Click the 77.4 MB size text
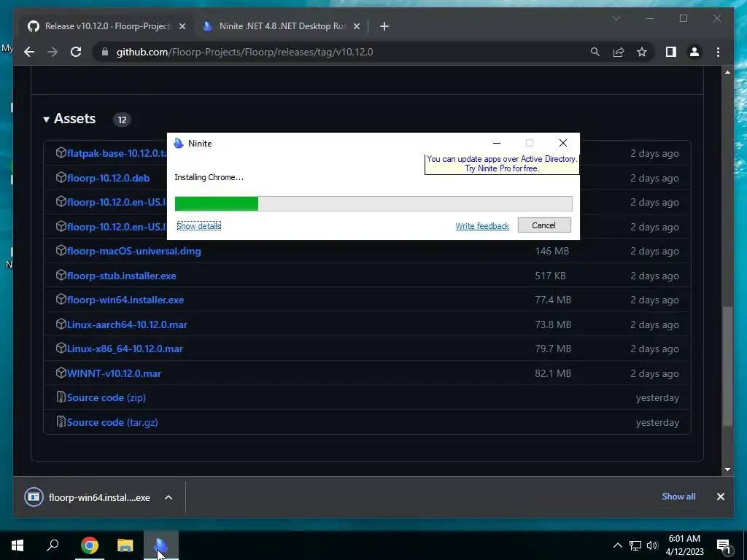Screen dimensions: 747x560 (x=553, y=300)
